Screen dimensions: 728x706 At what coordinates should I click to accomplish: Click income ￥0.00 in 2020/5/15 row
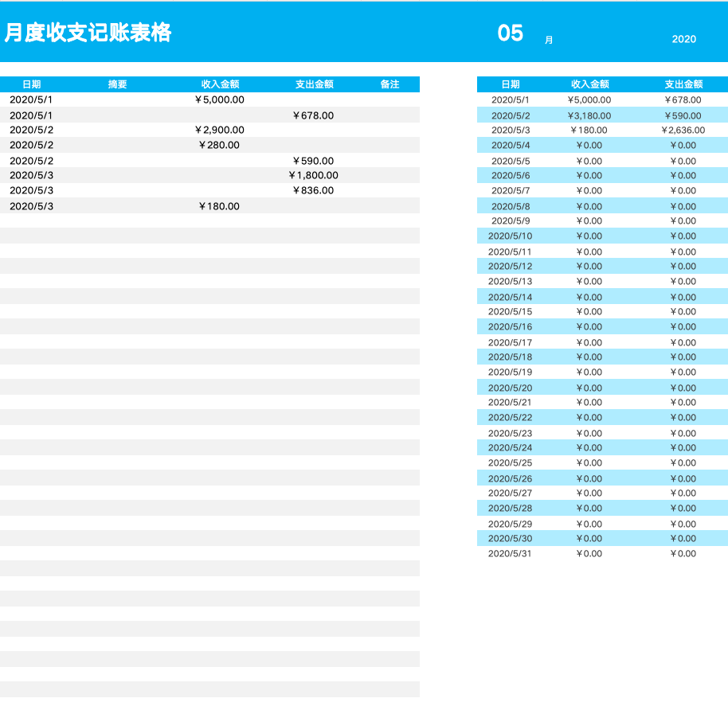[589, 312]
